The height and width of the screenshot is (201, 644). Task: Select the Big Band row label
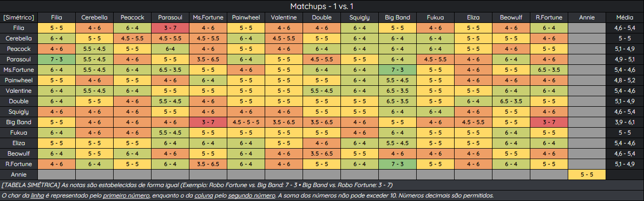click(x=18, y=122)
